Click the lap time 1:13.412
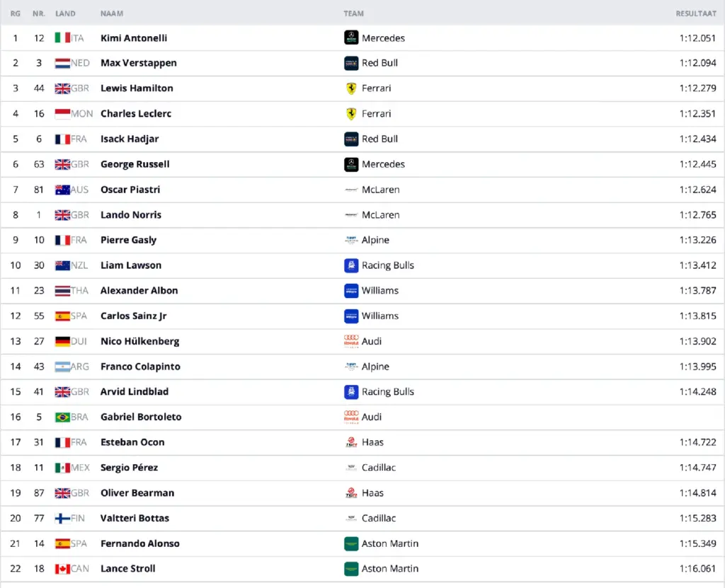 click(697, 265)
